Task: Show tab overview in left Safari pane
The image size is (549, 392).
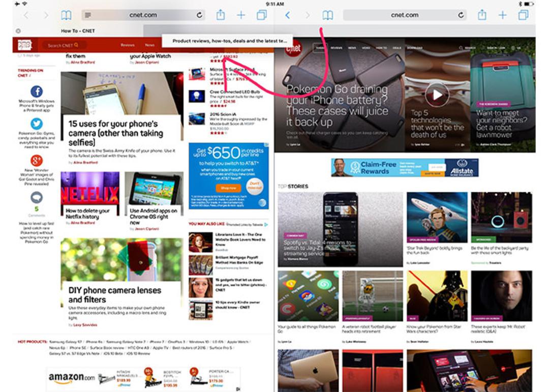Action: [x=262, y=15]
